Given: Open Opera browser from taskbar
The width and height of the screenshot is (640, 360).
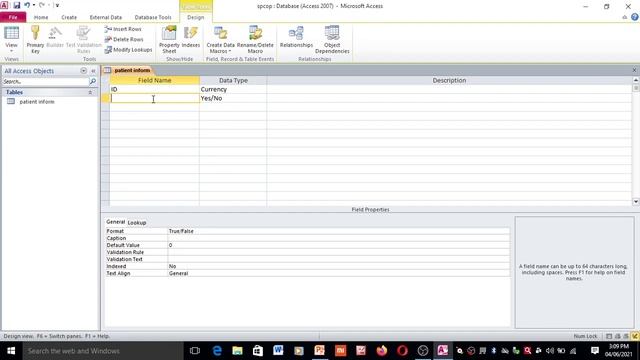Looking at the screenshot, I should [402, 351].
